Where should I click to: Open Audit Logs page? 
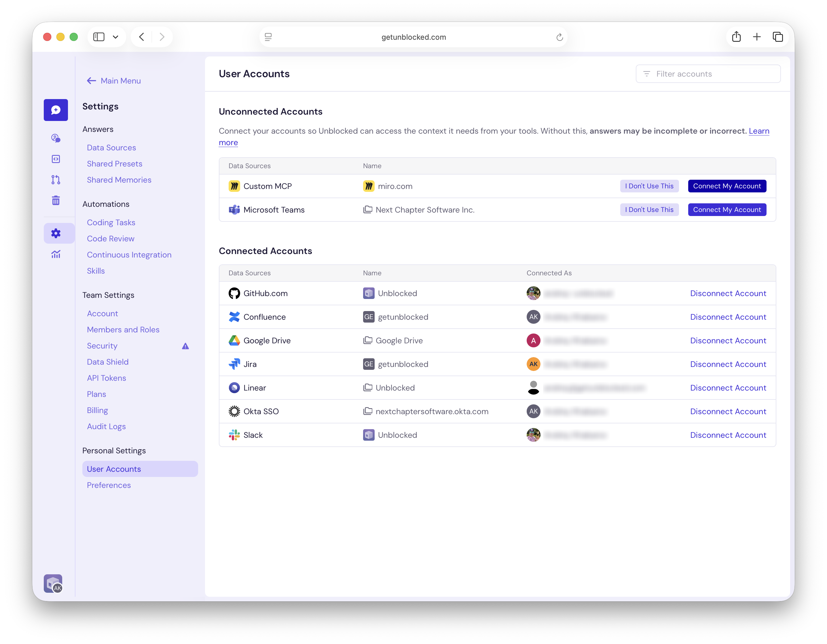(106, 427)
